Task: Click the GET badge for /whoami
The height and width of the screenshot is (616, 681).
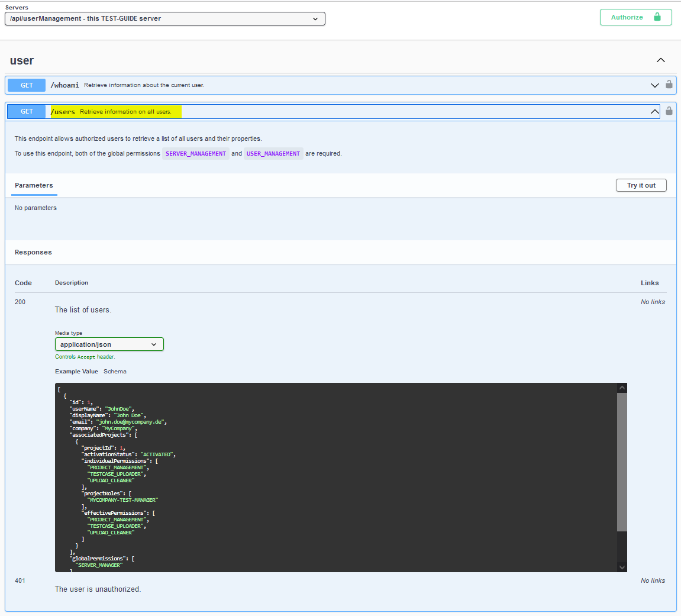Action: (27, 85)
